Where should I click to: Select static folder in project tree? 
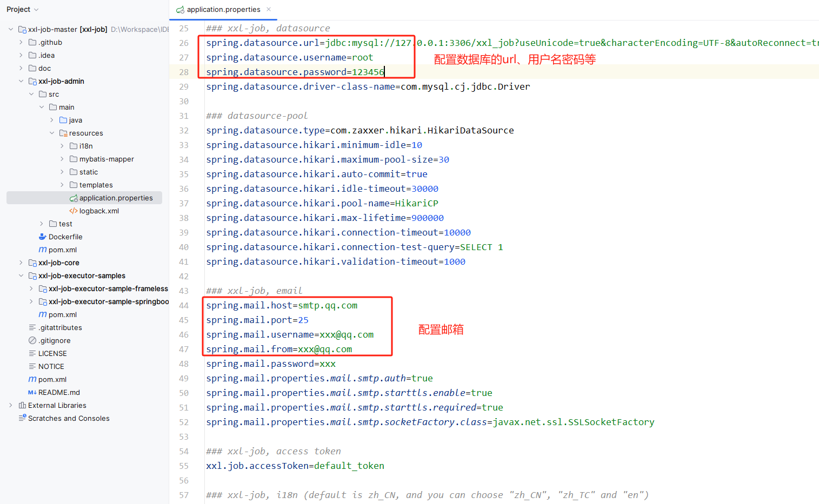(89, 172)
